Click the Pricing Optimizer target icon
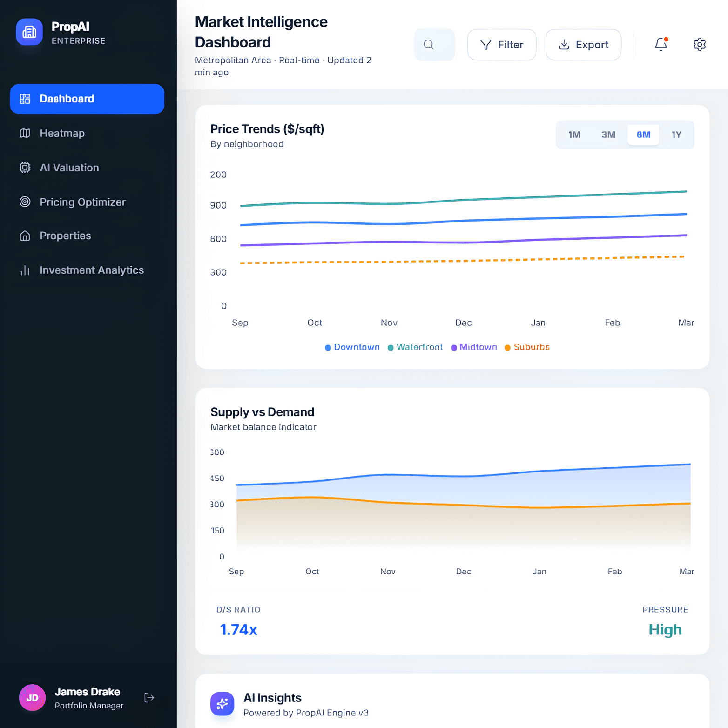Image resolution: width=728 pixels, height=728 pixels. click(x=25, y=202)
